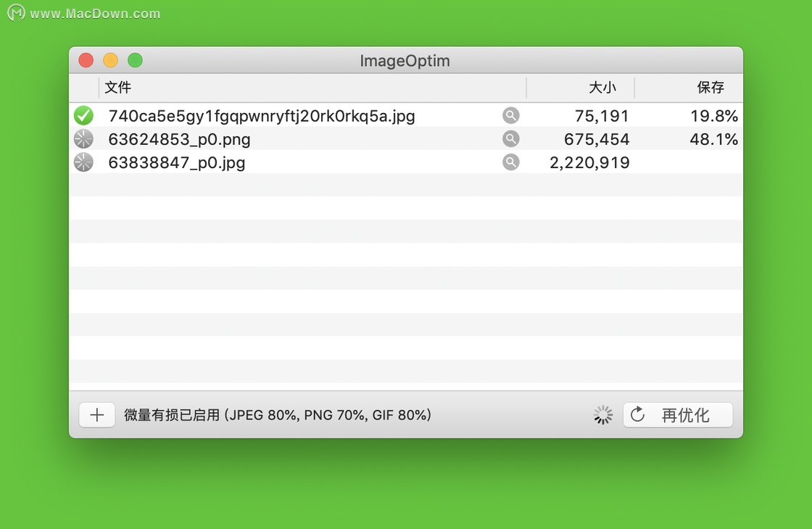Add files with the plus button

tap(97, 415)
